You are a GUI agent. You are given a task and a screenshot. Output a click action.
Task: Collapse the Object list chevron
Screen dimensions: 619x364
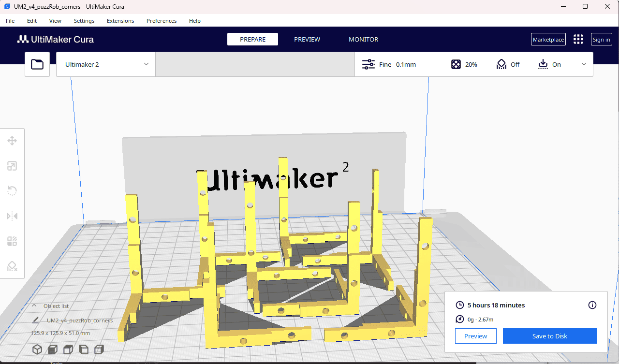34,306
